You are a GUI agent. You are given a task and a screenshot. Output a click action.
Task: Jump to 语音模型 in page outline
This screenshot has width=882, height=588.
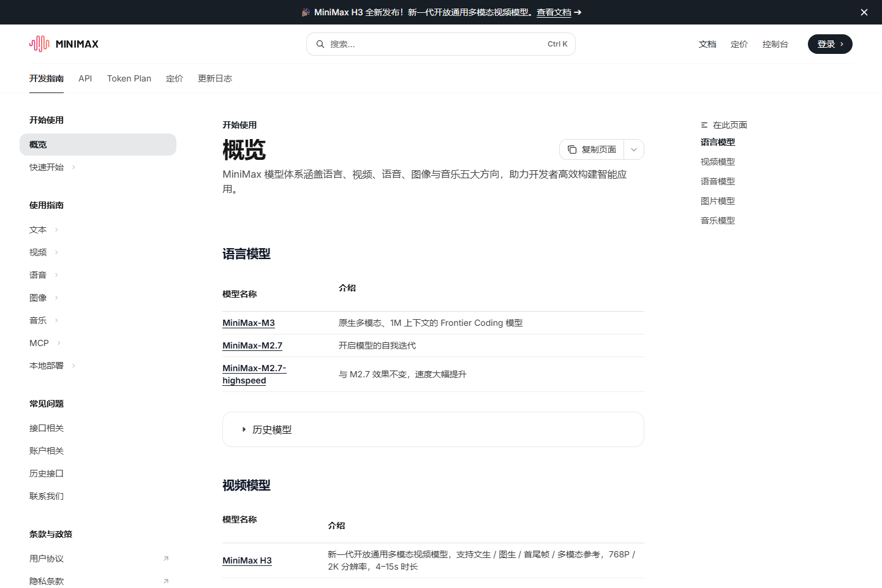tap(718, 181)
